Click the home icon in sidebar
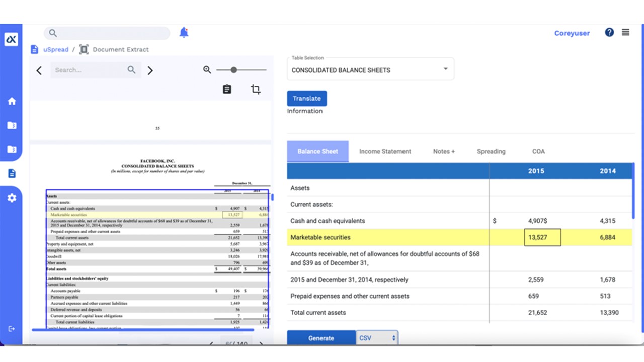The image size is (644, 362). (12, 101)
